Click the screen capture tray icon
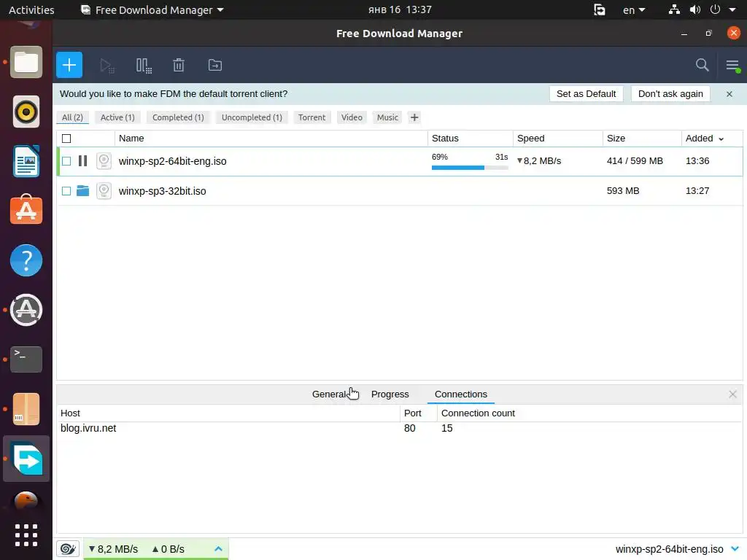 pos(600,9)
